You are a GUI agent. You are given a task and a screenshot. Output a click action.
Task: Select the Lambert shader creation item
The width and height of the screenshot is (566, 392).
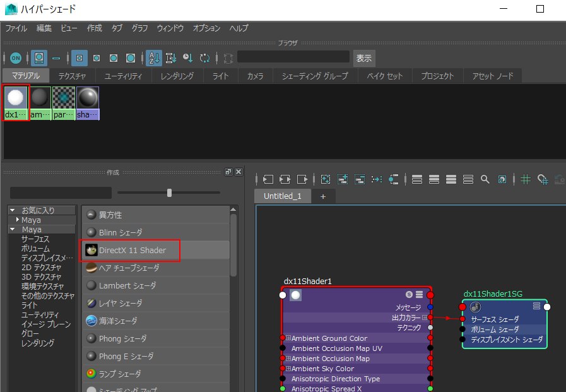click(x=126, y=286)
